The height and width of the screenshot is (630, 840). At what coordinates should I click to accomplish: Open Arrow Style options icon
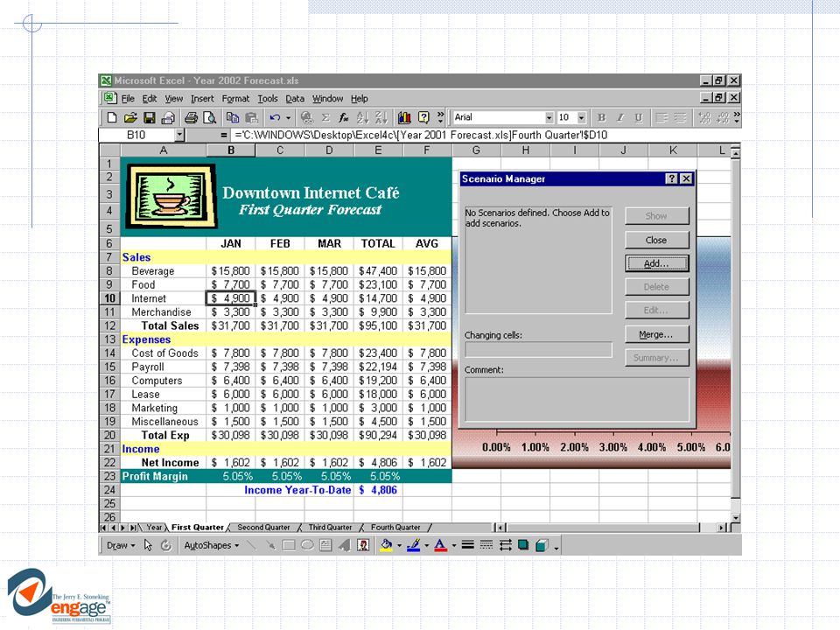click(505, 545)
